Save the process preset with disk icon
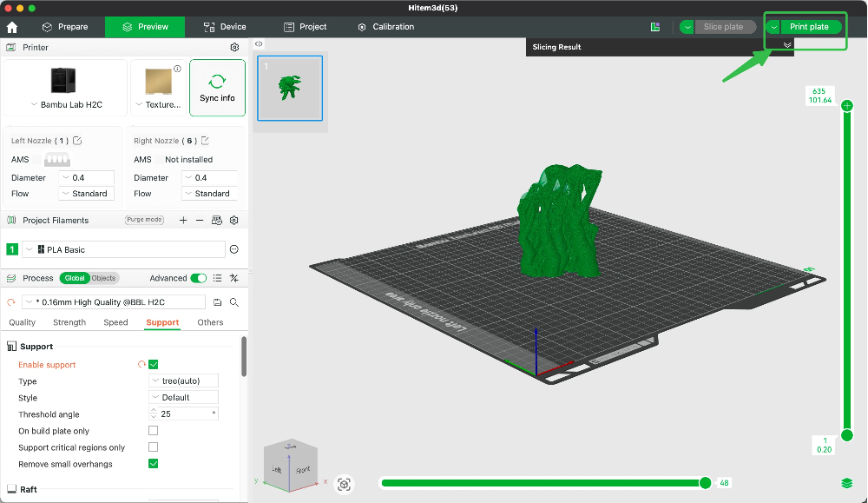 (x=217, y=301)
